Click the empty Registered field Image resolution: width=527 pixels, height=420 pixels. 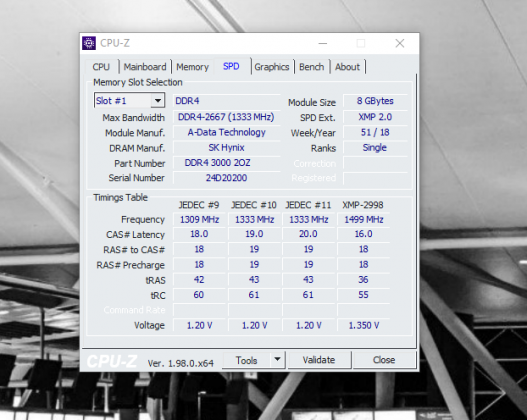tap(375, 178)
